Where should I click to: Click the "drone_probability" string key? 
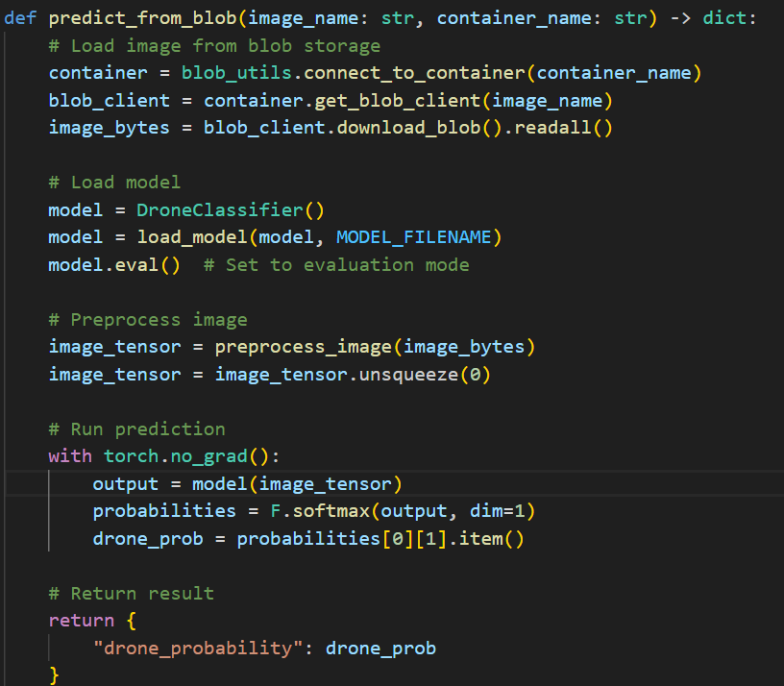[198, 649]
